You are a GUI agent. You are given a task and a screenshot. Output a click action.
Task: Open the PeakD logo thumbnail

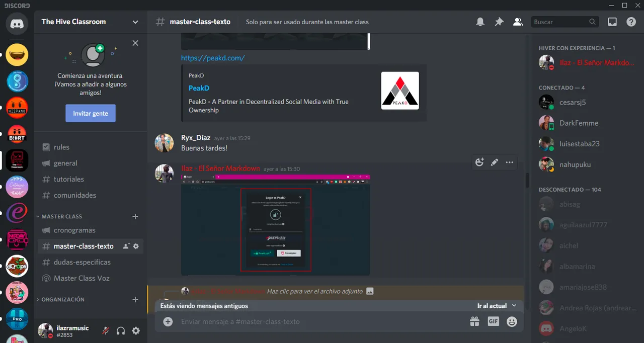(400, 91)
